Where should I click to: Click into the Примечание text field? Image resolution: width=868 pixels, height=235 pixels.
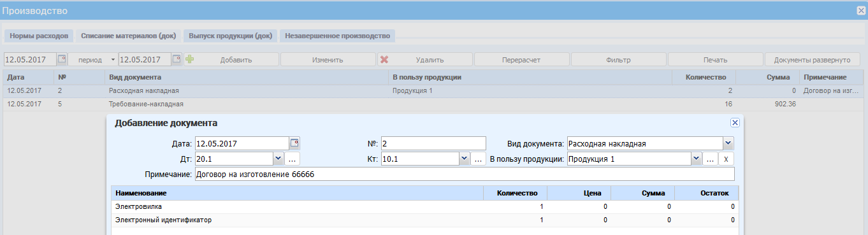(x=465, y=174)
